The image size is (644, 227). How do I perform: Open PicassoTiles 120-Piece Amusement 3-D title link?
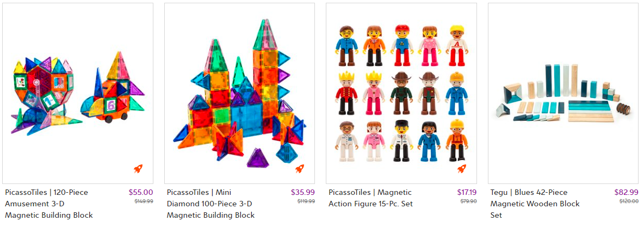tap(49, 204)
